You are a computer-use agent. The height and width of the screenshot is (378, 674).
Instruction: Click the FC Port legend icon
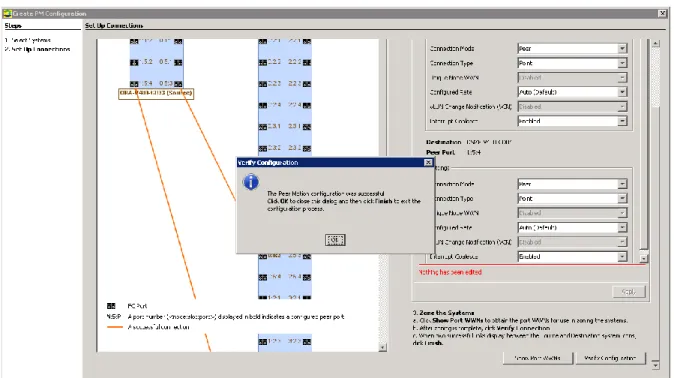tap(111, 306)
